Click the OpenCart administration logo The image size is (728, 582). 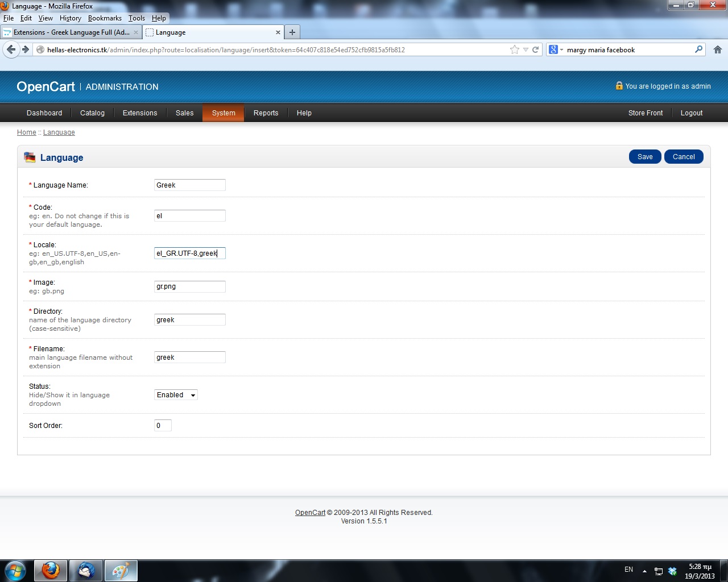click(88, 86)
